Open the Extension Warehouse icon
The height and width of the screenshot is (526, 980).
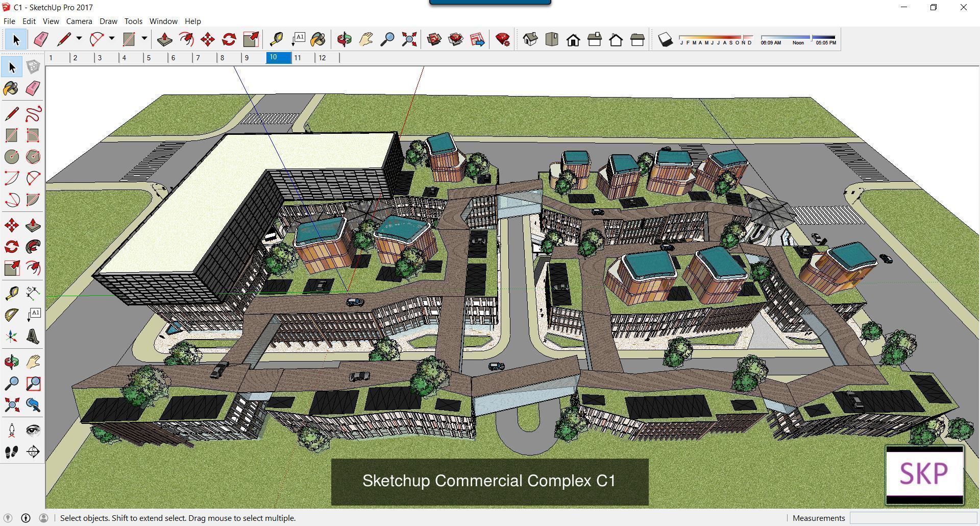[x=456, y=39]
